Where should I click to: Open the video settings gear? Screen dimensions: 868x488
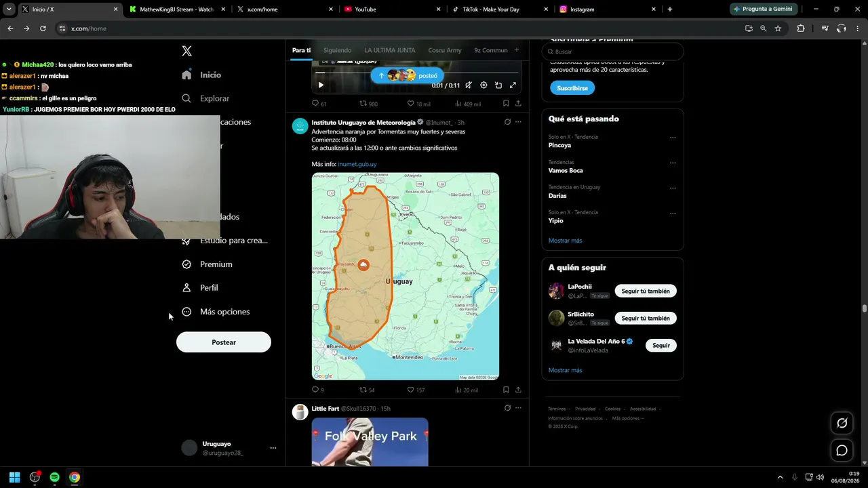[x=484, y=85]
